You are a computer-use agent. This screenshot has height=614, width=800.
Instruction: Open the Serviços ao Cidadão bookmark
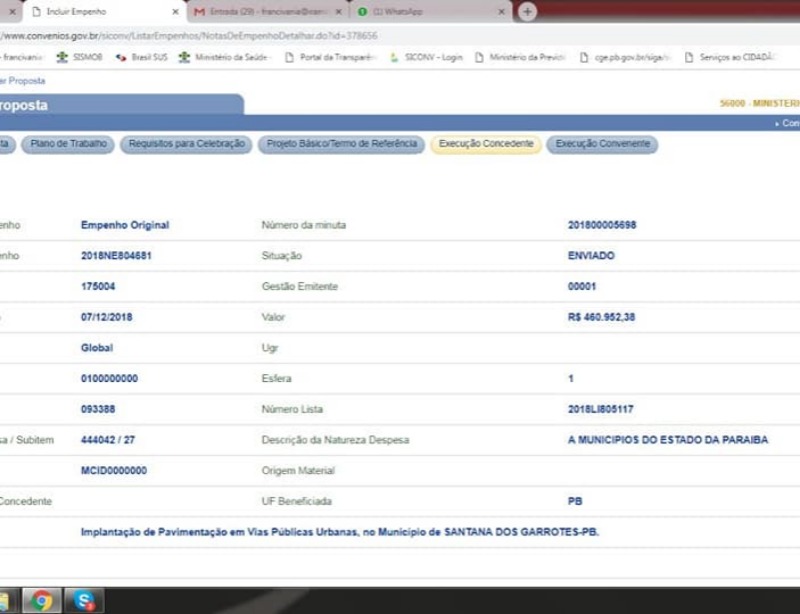point(730,57)
